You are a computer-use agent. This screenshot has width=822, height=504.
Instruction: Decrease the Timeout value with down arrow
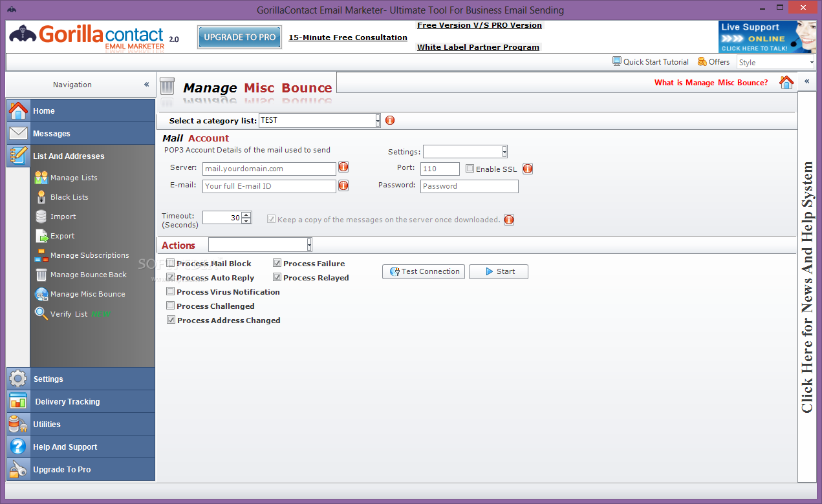pyautogui.click(x=246, y=221)
